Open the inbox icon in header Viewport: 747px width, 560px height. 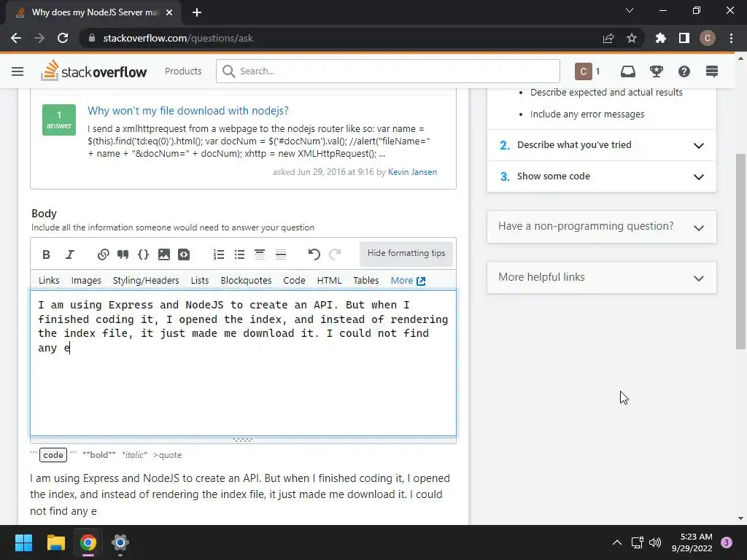tap(628, 71)
